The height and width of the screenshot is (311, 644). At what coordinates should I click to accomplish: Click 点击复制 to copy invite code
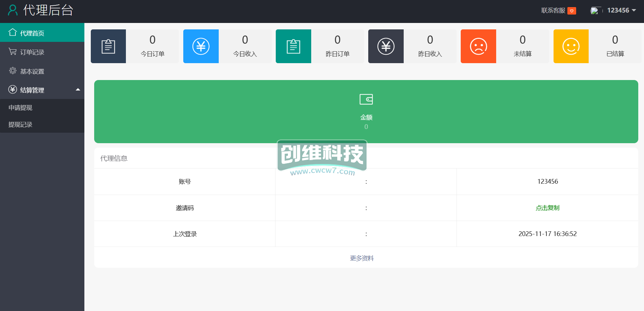click(x=547, y=208)
